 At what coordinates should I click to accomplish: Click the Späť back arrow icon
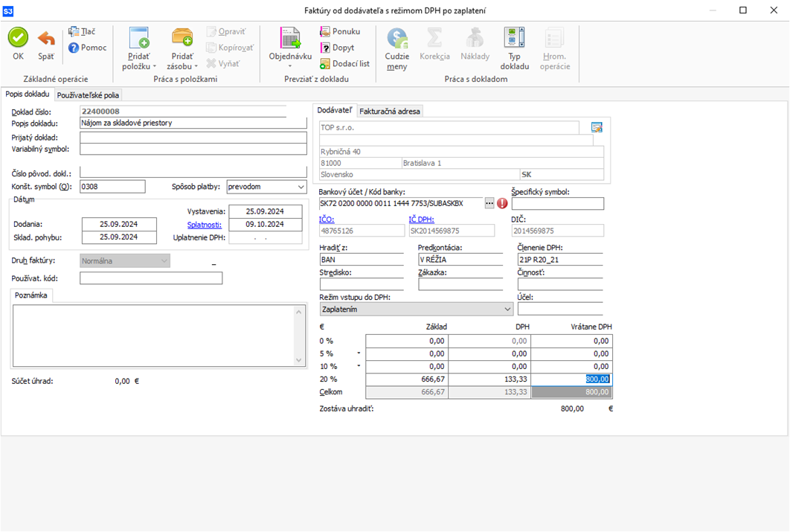tap(46, 38)
